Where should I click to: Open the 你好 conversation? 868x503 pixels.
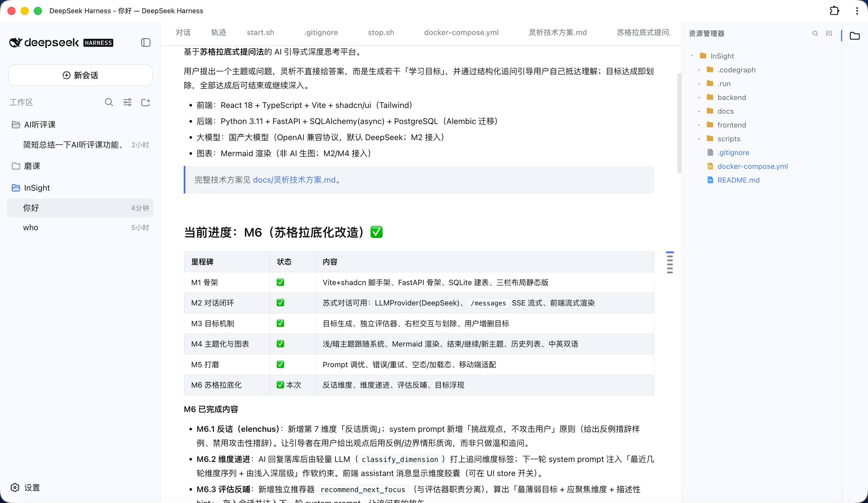(x=80, y=208)
